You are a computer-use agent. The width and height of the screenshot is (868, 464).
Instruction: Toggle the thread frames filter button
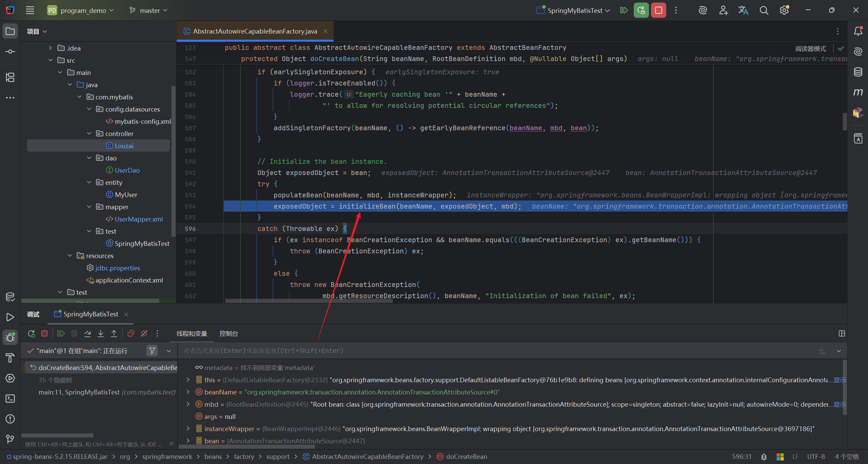152,351
